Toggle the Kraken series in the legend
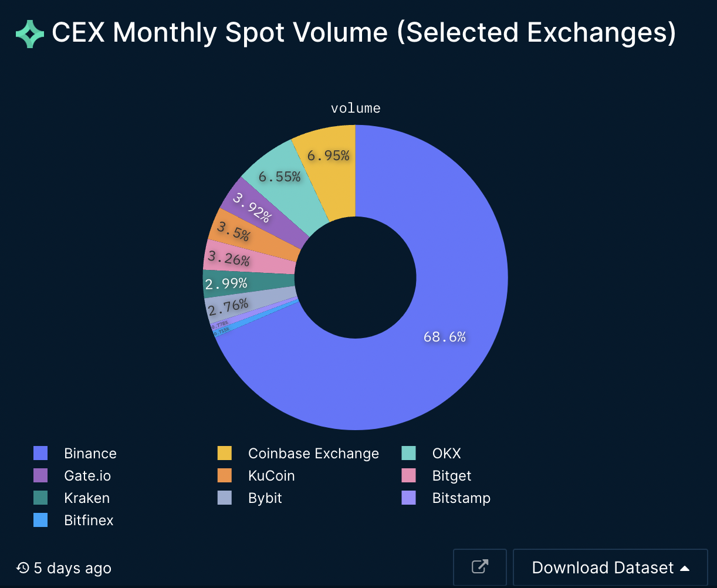The width and height of the screenshot is (717, 588). pos(86,498)
